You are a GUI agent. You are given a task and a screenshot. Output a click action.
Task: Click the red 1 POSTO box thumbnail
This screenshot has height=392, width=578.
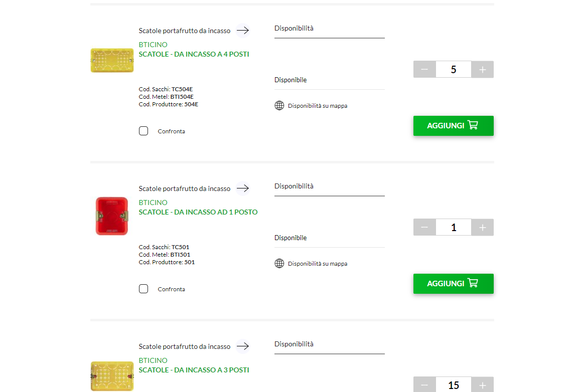(x=112, y=216)
